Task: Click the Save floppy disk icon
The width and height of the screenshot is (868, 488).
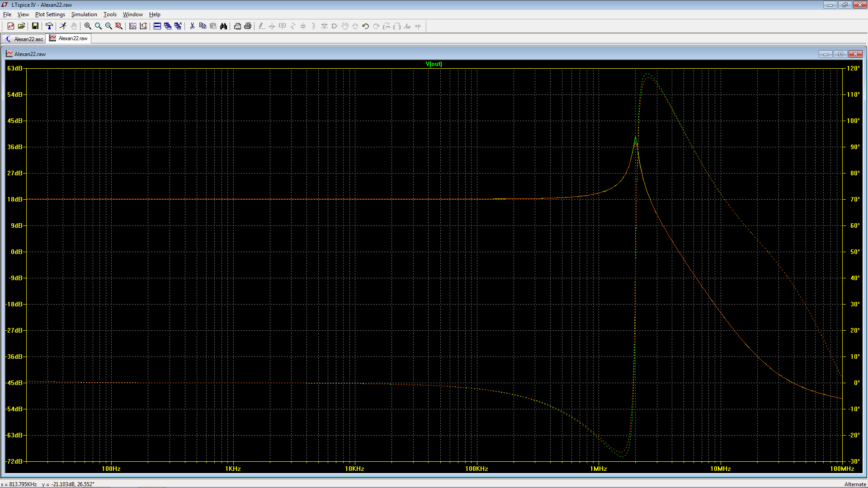Action: (35, 26)
